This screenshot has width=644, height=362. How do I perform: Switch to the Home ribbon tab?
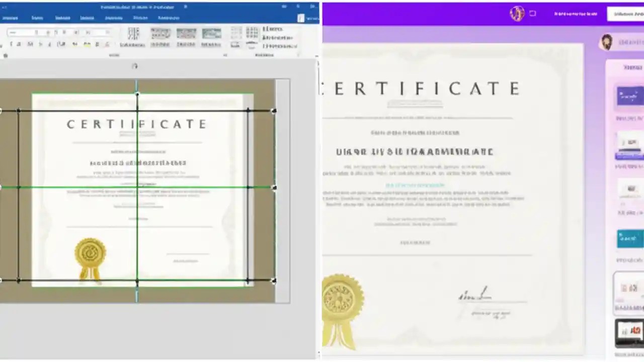tap(37, 18)
